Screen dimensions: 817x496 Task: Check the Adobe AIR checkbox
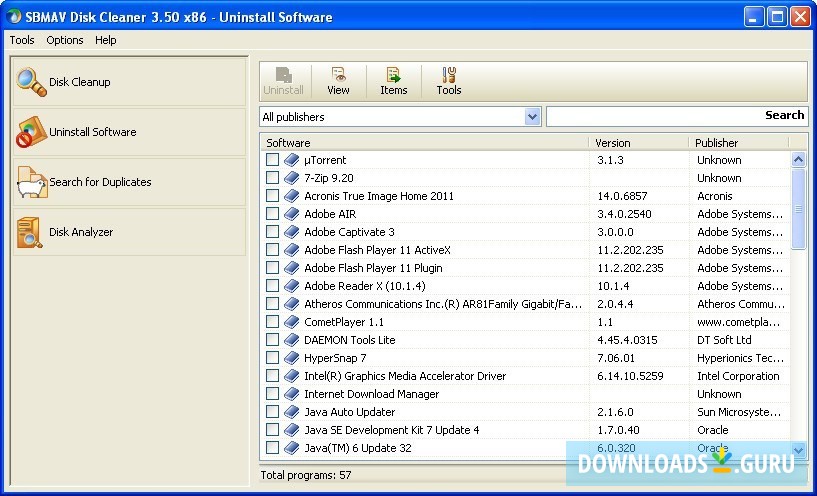[273, 214]
